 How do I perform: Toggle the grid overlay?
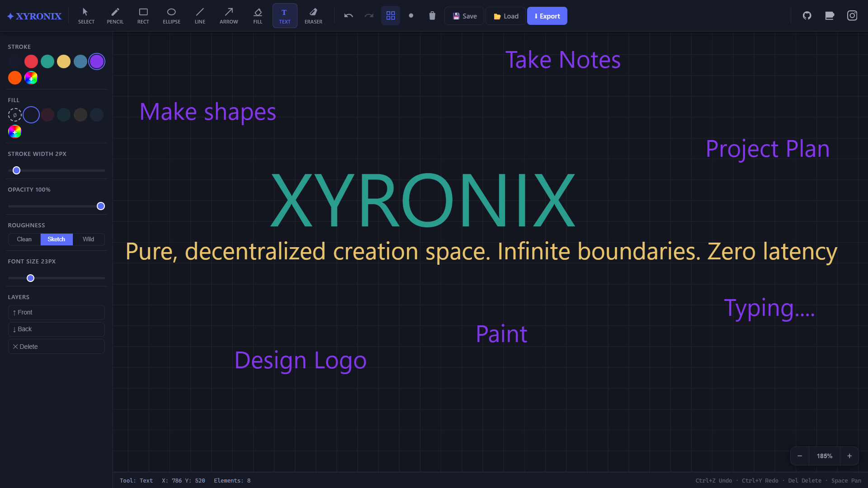pyautogui.click(x=390, y=15)
